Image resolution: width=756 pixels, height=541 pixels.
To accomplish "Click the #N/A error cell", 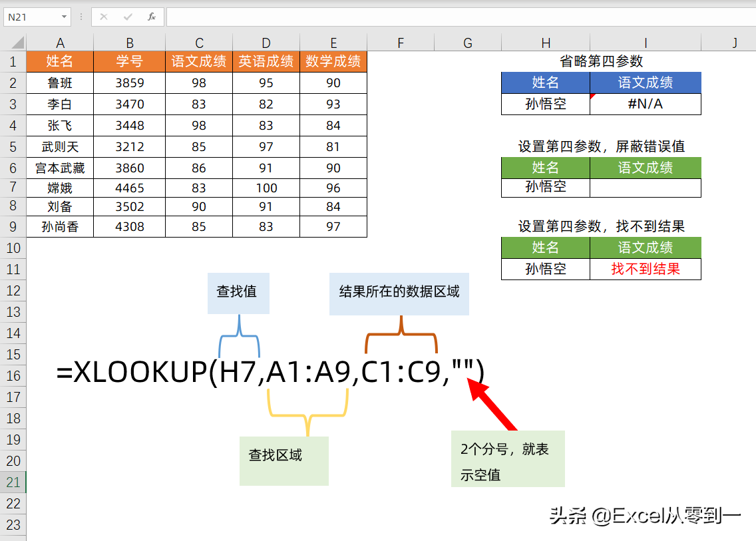I will [x=646, y=104].
